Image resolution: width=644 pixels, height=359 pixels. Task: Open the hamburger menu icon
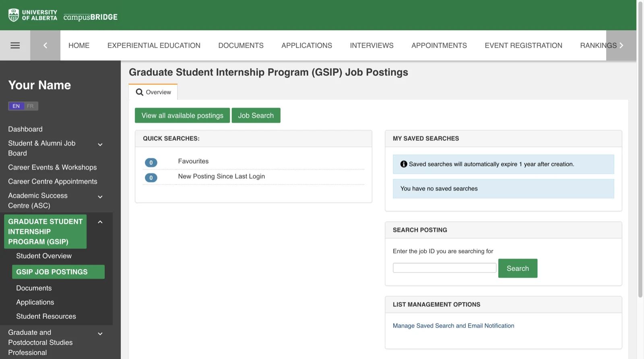(15, 46)
